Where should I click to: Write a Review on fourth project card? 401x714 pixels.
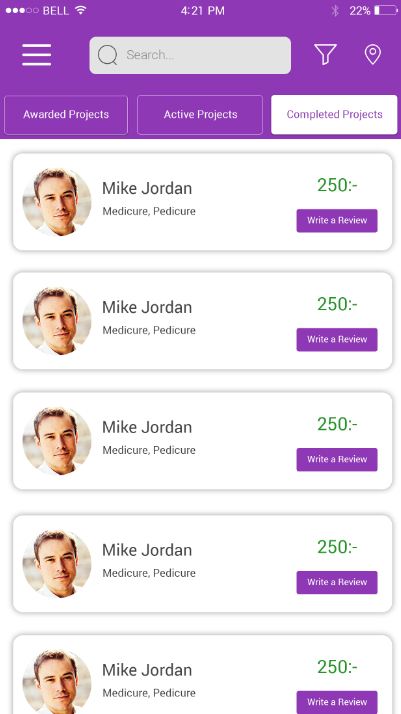337,582
